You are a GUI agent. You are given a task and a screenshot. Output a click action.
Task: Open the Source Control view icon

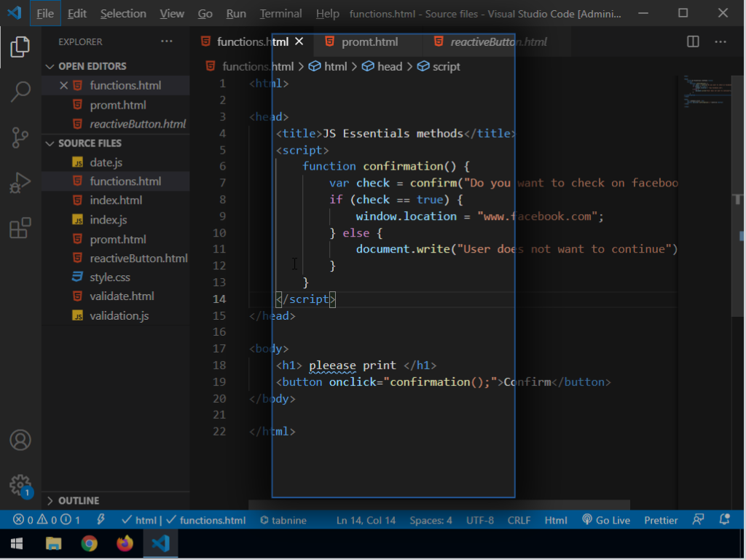[x=20, y=137]
